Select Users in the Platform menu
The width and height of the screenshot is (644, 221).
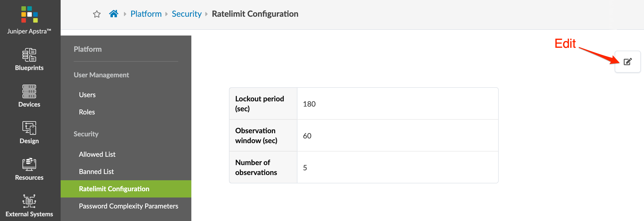[87, 95]
